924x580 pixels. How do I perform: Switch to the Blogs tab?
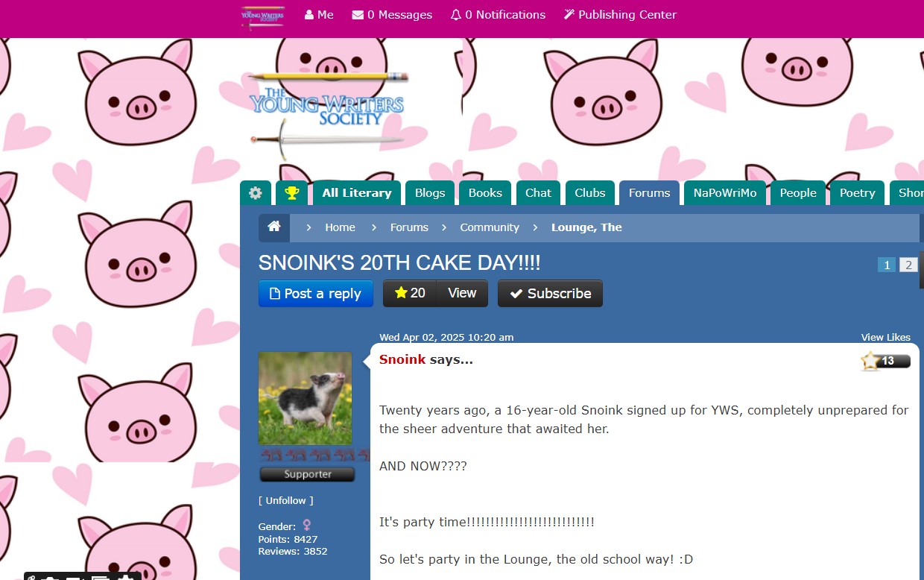click(430, 193)
